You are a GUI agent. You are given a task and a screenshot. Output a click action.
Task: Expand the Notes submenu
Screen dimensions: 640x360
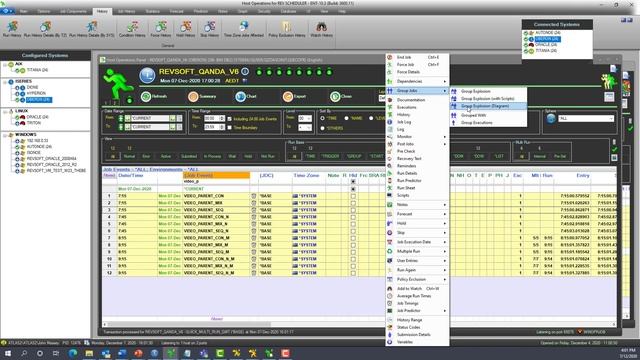[417, 204]
